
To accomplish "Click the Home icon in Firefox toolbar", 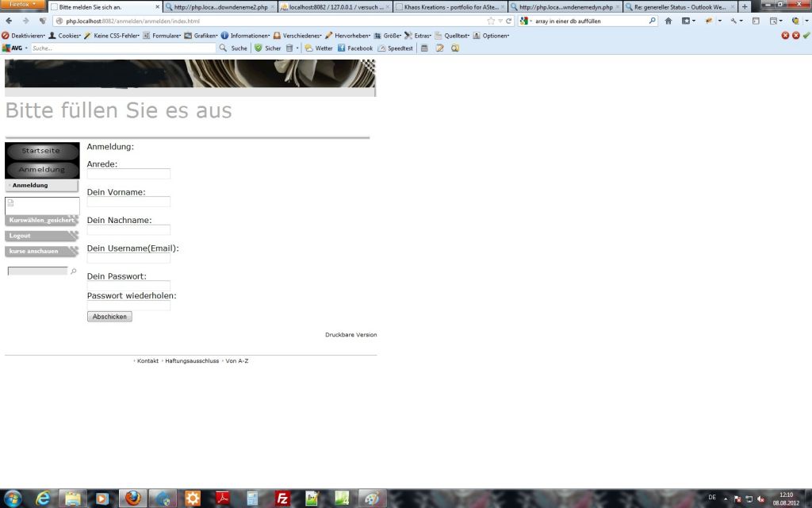I will 668,21.
